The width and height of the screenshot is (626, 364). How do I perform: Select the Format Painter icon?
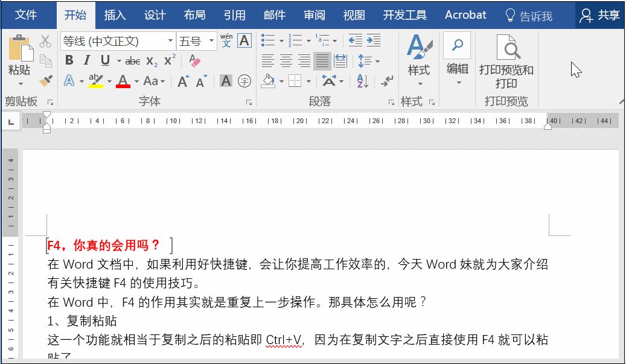[45, 78]
